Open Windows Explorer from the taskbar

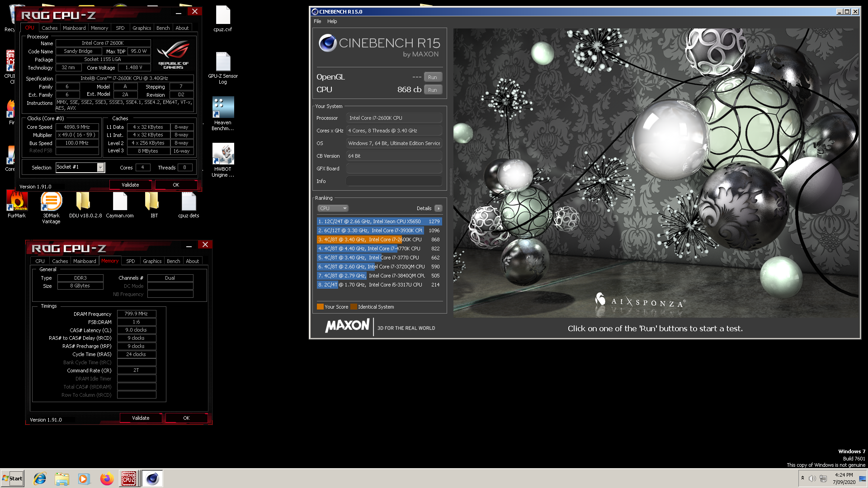[62, 479]
